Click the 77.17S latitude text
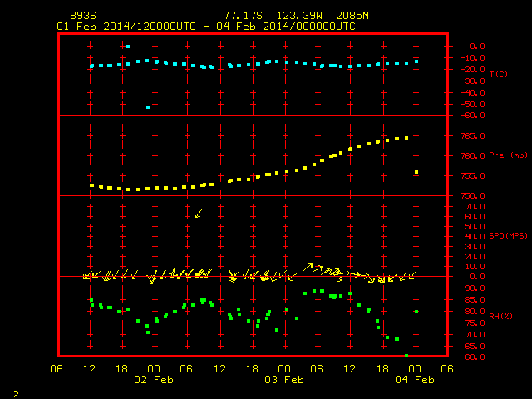Screen dimensions: 532x399 [243, 16]
